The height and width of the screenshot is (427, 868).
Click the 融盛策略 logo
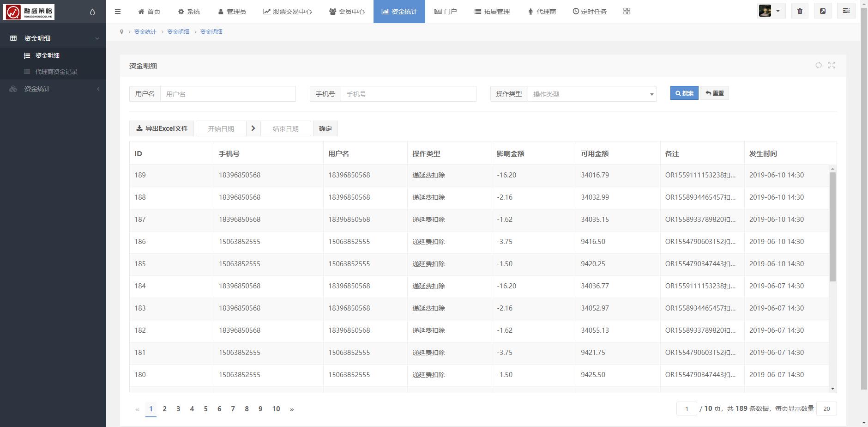(29, 12)
